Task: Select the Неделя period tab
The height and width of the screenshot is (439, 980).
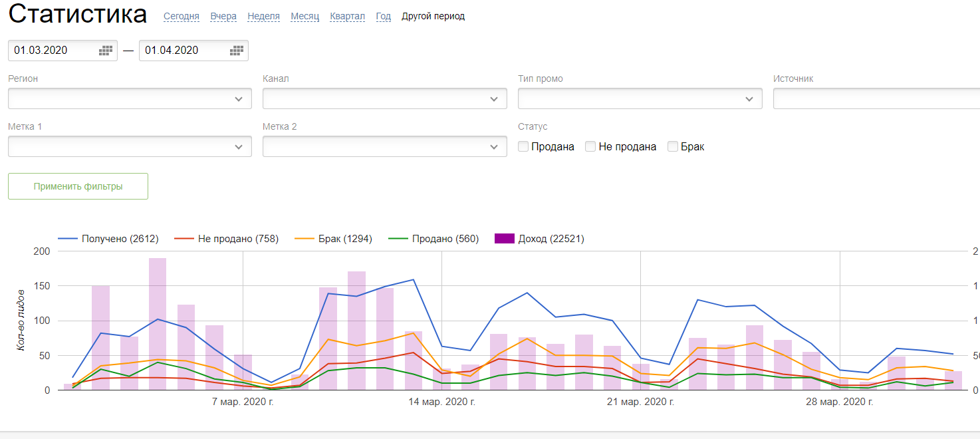Action: pos(263,17)
